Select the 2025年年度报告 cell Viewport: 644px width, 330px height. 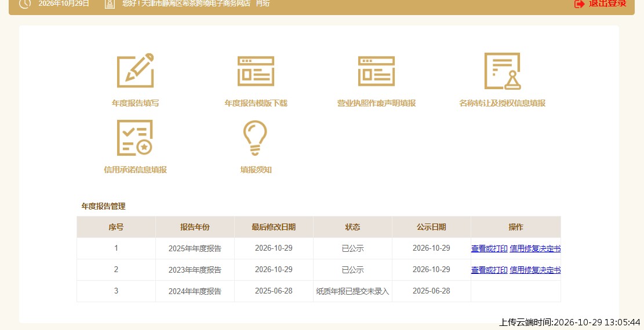tap(195, 248)
